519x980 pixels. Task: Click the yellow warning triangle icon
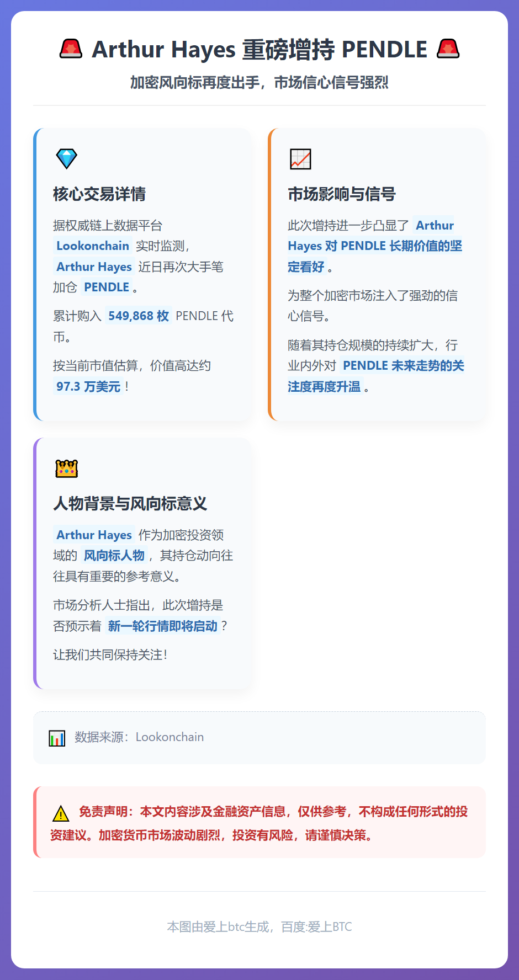(61, 813)
